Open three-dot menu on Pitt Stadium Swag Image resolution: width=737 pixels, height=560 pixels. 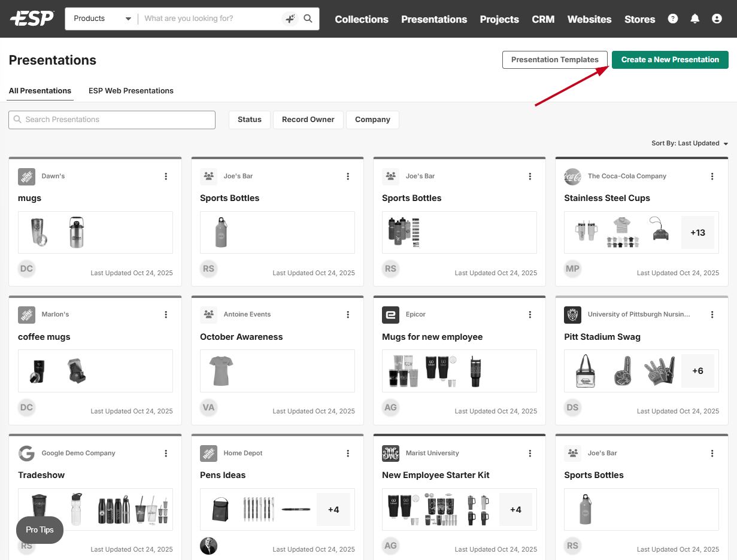point(712,315)
